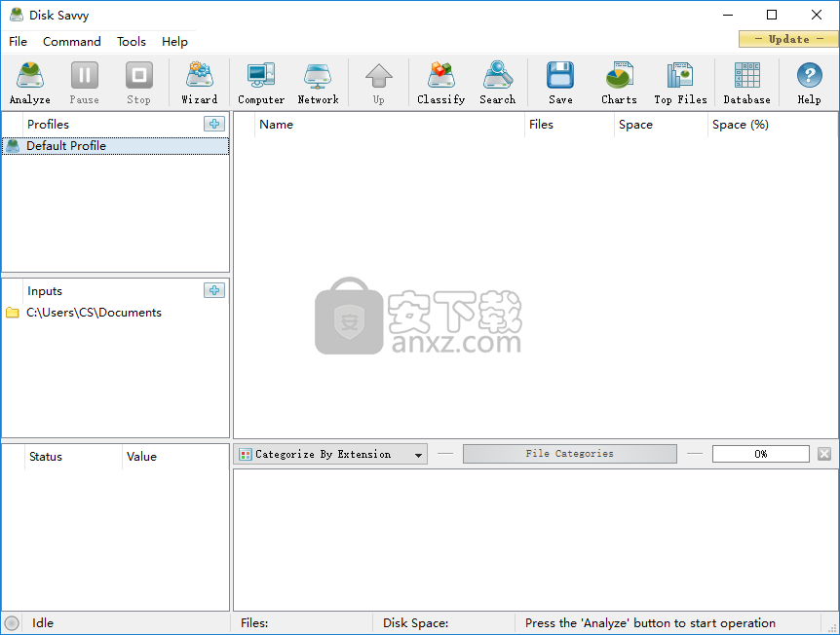Add a new profile with plus icon
The width and height of the screenshot is (840, 635).
coord(214,124)
